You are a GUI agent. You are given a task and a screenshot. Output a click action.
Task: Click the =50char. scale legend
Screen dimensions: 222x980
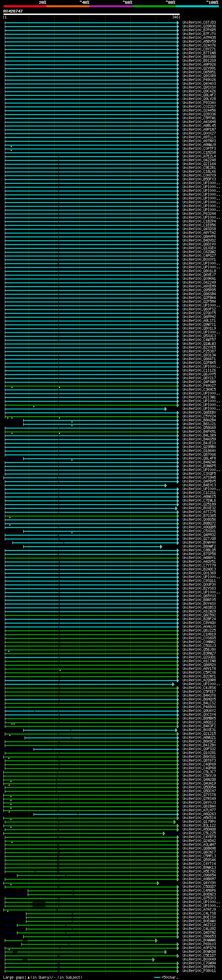pos(166,977)
